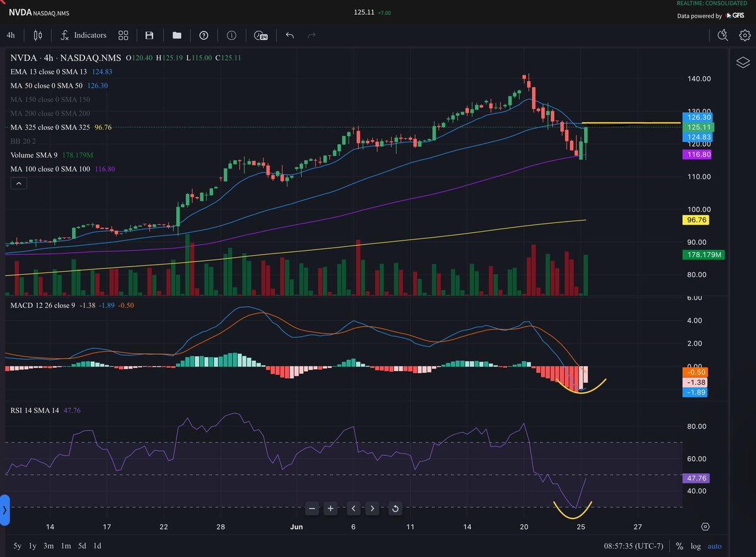Show hidden BB 20 2 indicator
The width and height of the screenshot is (756, 557).
pyautogui.click(x=24, y=141)
